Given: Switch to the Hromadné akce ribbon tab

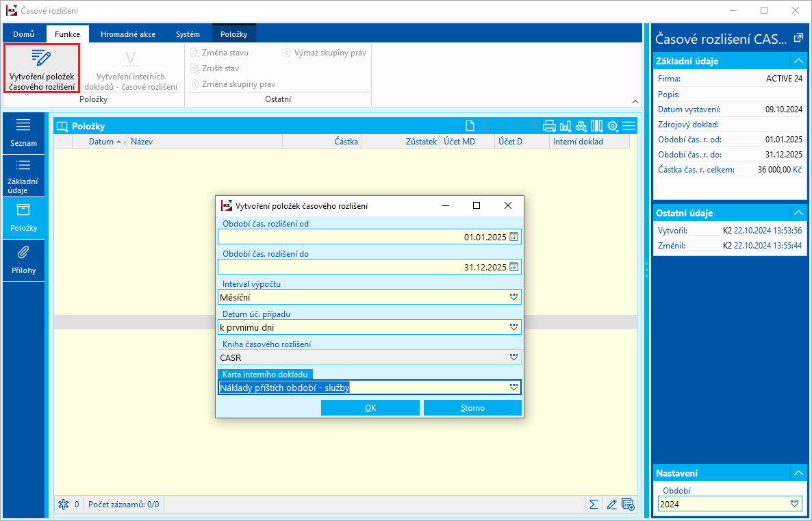Looking at the screenshot, I should coord(128,34).
